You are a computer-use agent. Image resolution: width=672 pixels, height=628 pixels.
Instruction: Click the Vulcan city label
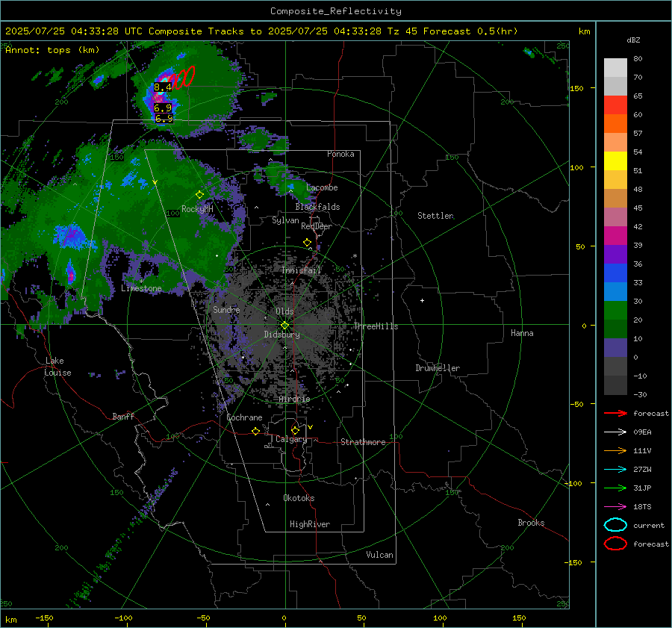379,555
